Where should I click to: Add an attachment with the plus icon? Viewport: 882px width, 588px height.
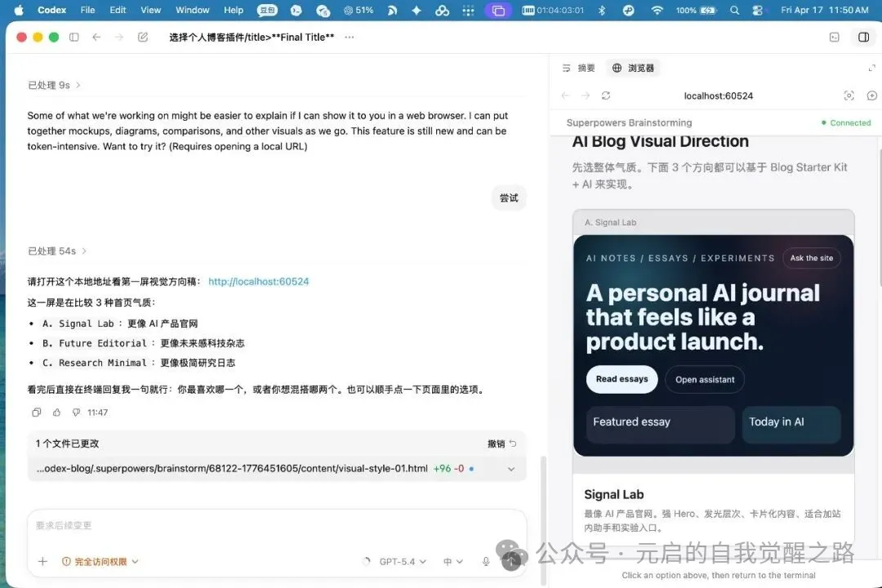pos(42,561)
